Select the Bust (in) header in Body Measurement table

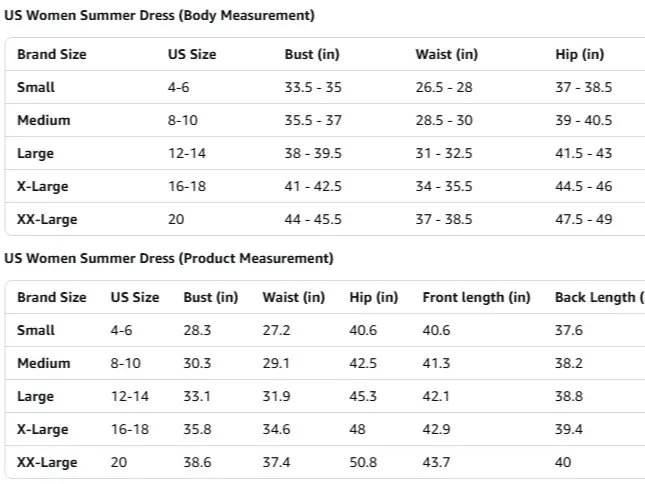(312, 54)
